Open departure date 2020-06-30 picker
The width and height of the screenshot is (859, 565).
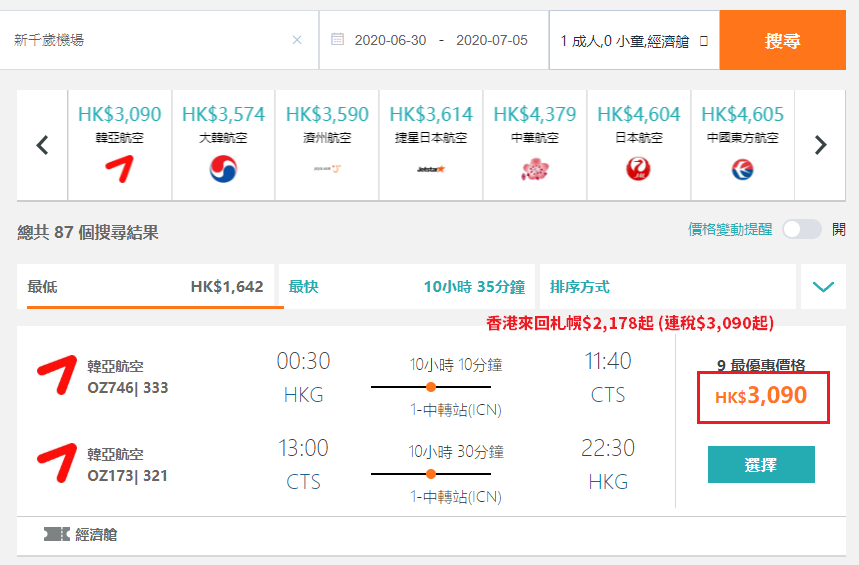tap(390, 40)
